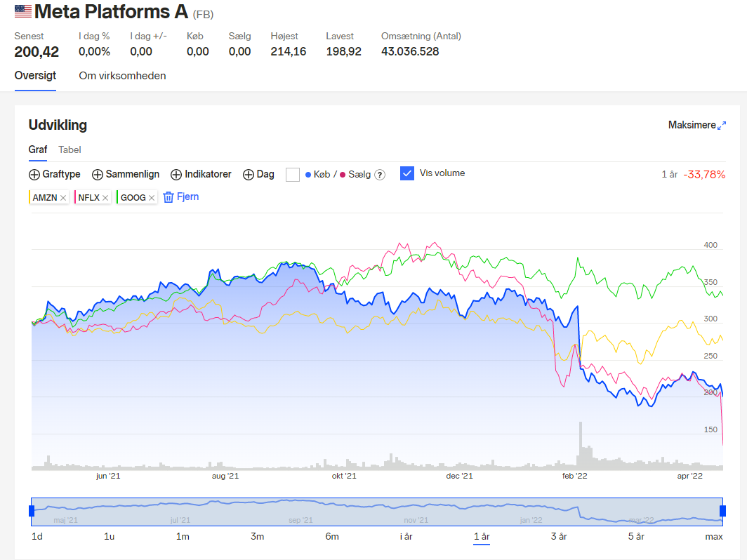Open the Dag interval dropdown
747x560 pixels.
(x=258, y=174)
